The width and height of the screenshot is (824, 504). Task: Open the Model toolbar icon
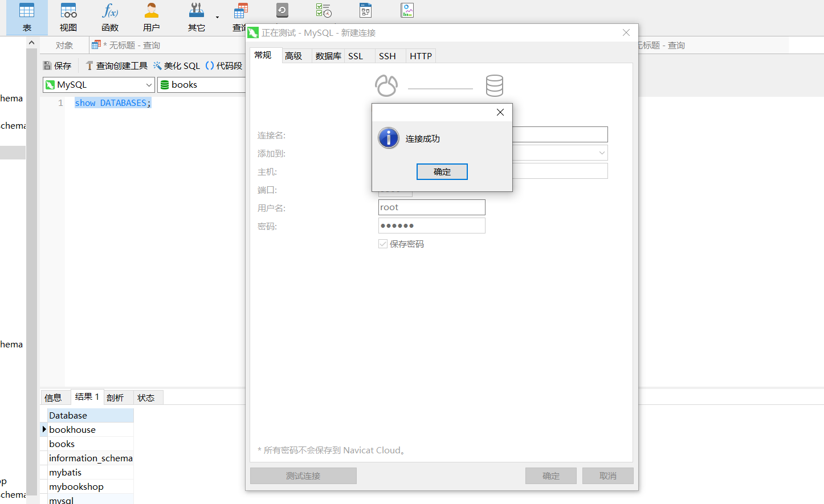[x=365, y=10]
